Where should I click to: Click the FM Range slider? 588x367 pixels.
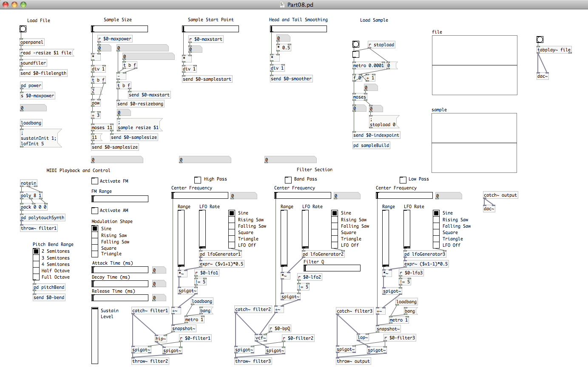pyautogui.click(x=120, y=199)
